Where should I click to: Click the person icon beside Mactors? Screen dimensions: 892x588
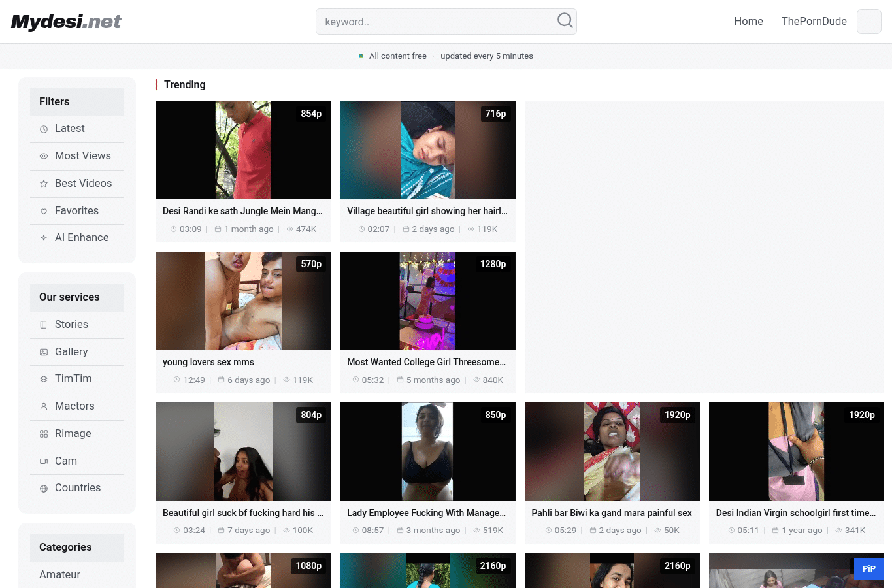44,406
